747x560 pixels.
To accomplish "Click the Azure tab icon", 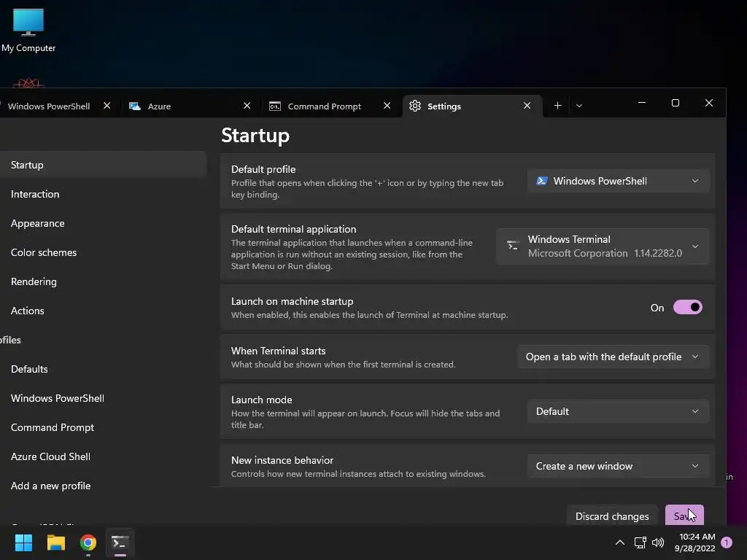I will (135, 106).
